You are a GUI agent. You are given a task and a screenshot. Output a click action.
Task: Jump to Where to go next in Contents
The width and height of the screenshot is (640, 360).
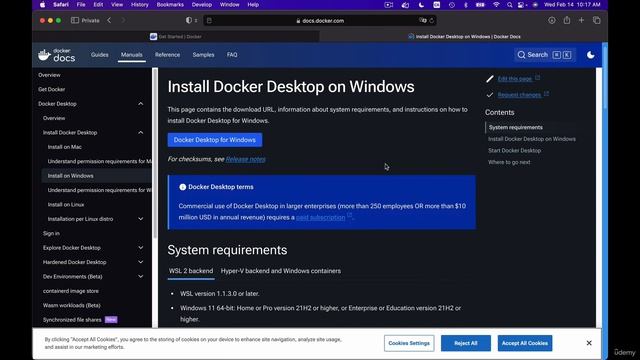[509, 162]
